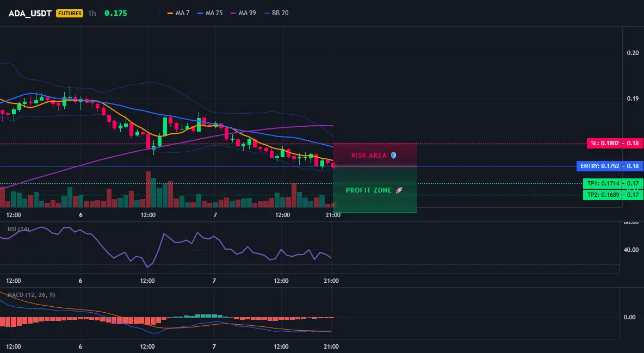Viewport: 644px width, 353px height.
Task: Click the 6 date label on main chart axis
Action: point(81,215)
